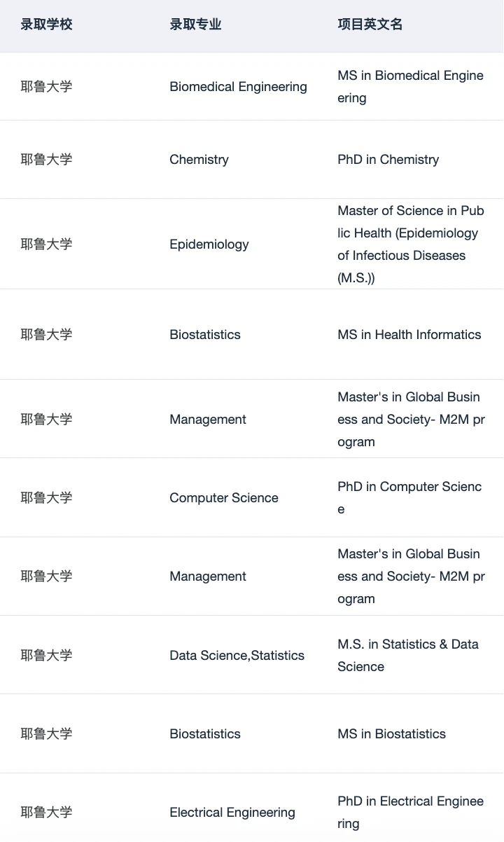The height and width of the screenshot is (842, 504).
Task: Click 耶鲁大学 in the Chemistry row
Action: [x=46, y=160]
